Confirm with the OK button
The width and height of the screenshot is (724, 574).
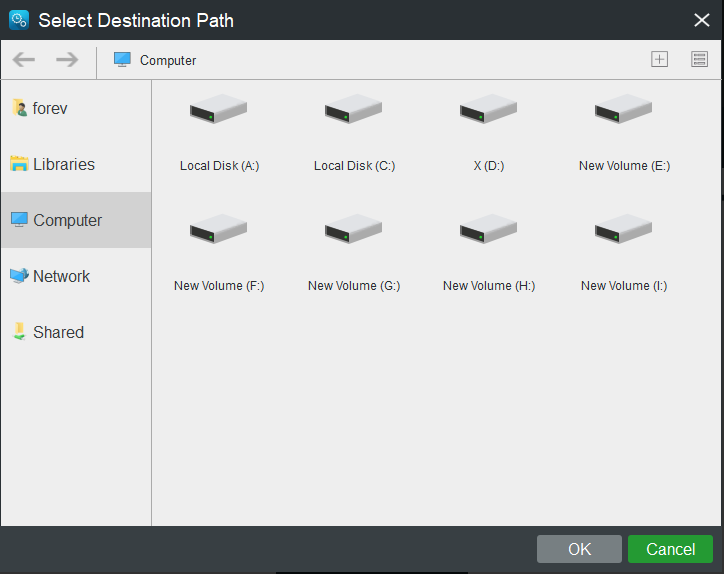coord(579,549)
